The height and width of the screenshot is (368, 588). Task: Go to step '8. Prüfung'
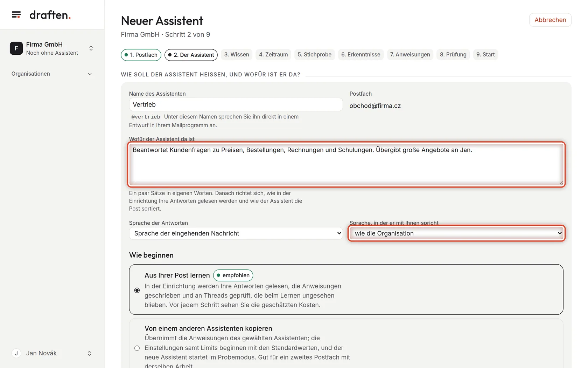[x=453, y=55]
